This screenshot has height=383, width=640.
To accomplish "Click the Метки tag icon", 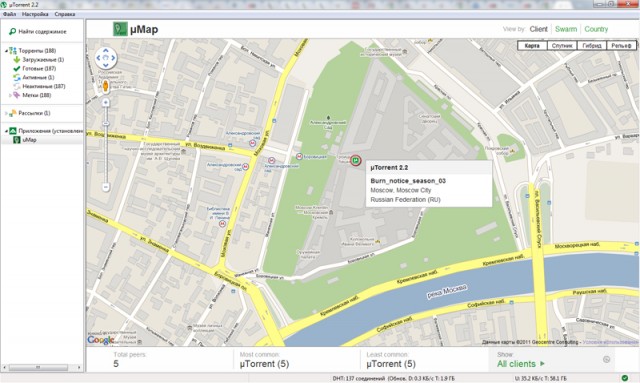I will (16, 95).
